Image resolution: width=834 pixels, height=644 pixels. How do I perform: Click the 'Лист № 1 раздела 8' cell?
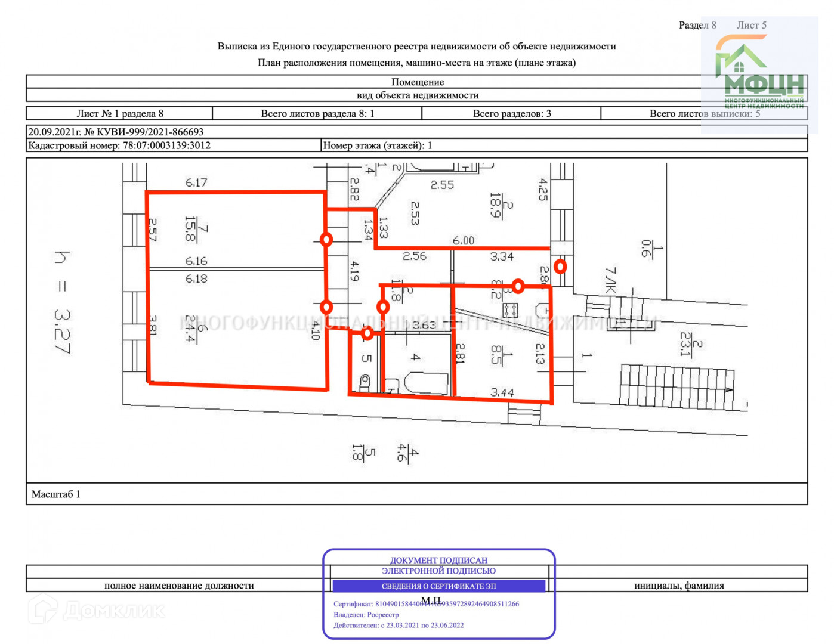pyautogui.click(x=120, y=113)
